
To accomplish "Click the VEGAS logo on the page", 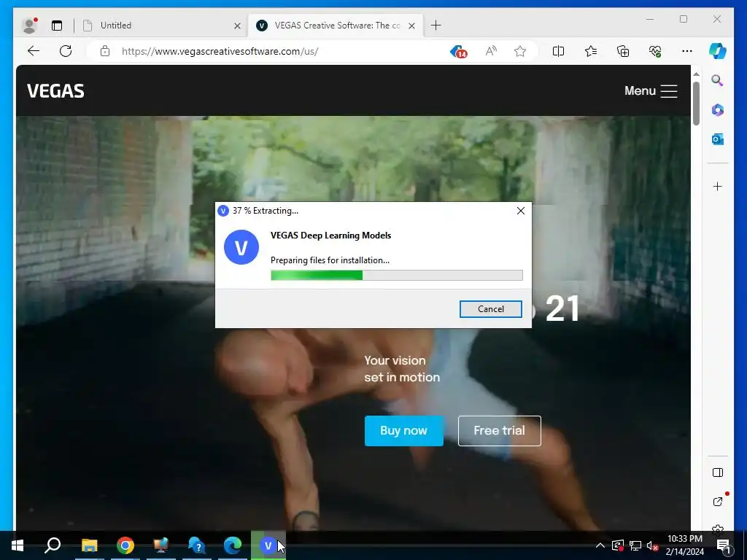I will click(55, 90).
